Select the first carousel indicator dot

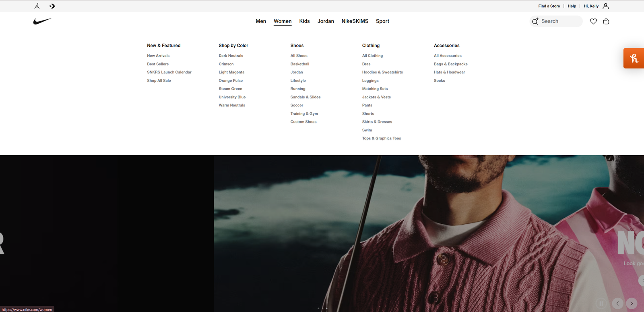318,308
